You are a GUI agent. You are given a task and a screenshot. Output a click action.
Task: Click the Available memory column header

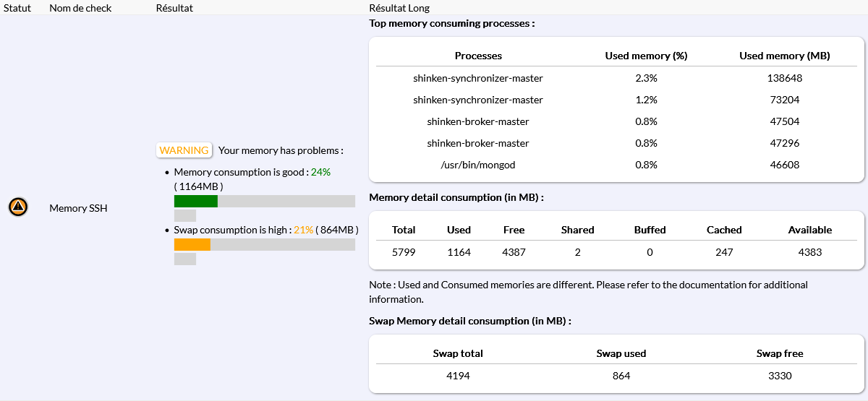pos(809,230)
